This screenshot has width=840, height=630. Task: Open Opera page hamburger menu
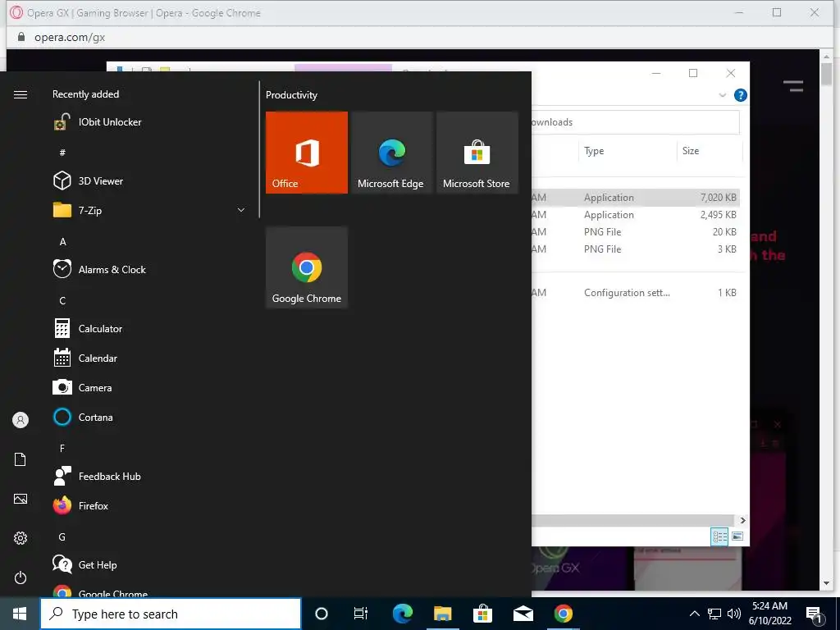coord(793,85)
